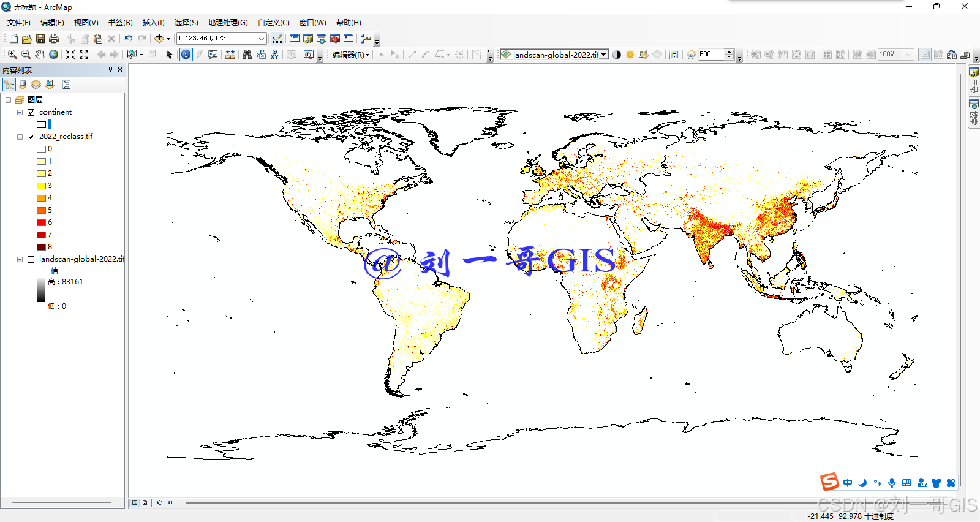Click the swipe layer value field 500
Image resolution: width=980 pixels, height=522 pixels.
(x=712, y=55)
